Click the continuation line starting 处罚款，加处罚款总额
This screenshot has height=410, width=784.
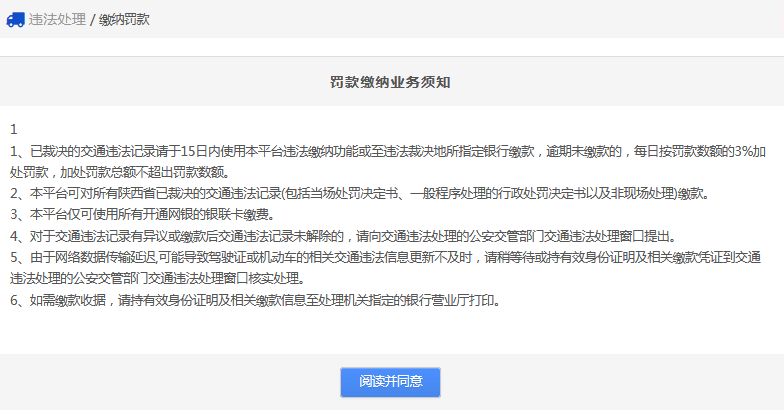coord(120,172)
